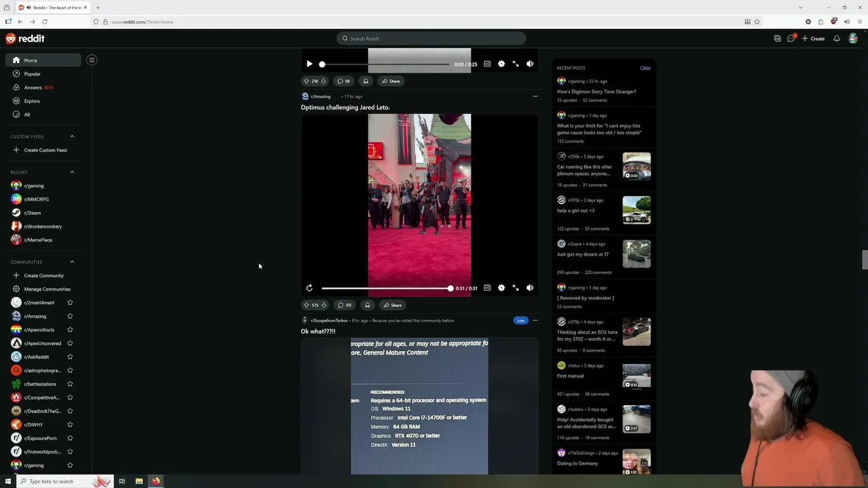Click the Reddit logo in the header
Image resolution: width=868 pixels, height=488 pixels.
coord(25,39)
